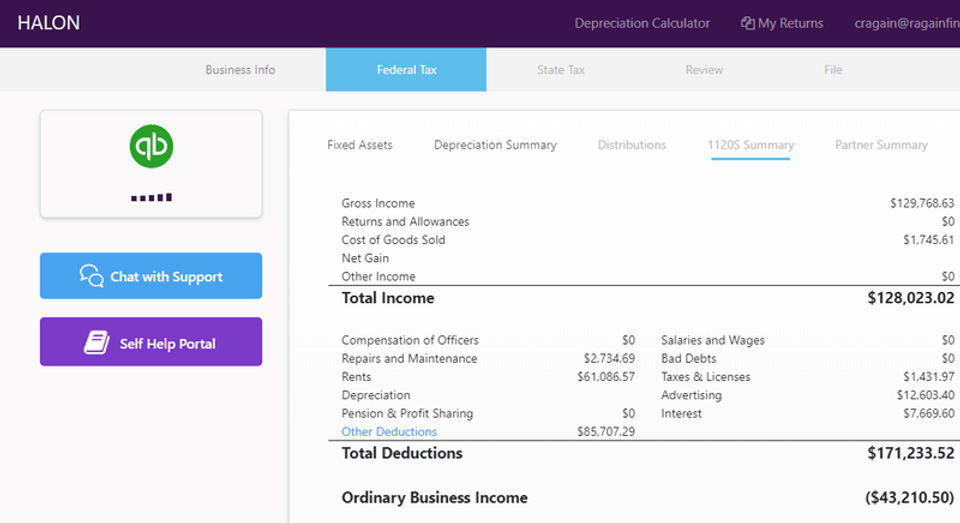Click the Interest label

(681, 413)
